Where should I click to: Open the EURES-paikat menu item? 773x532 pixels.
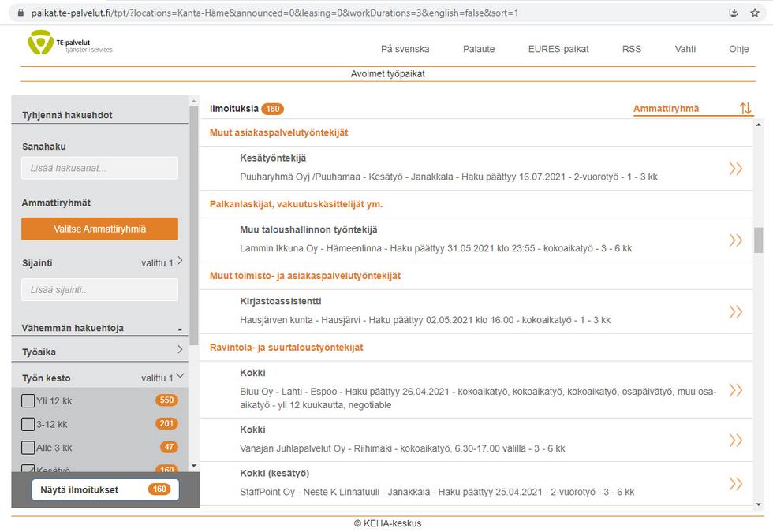[x=558, y=49]
